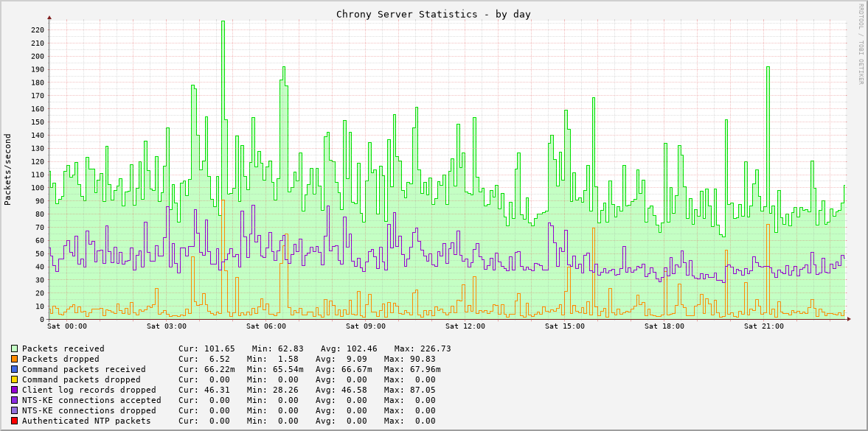Click the light green Packets received legend swatch

[15, 348]
